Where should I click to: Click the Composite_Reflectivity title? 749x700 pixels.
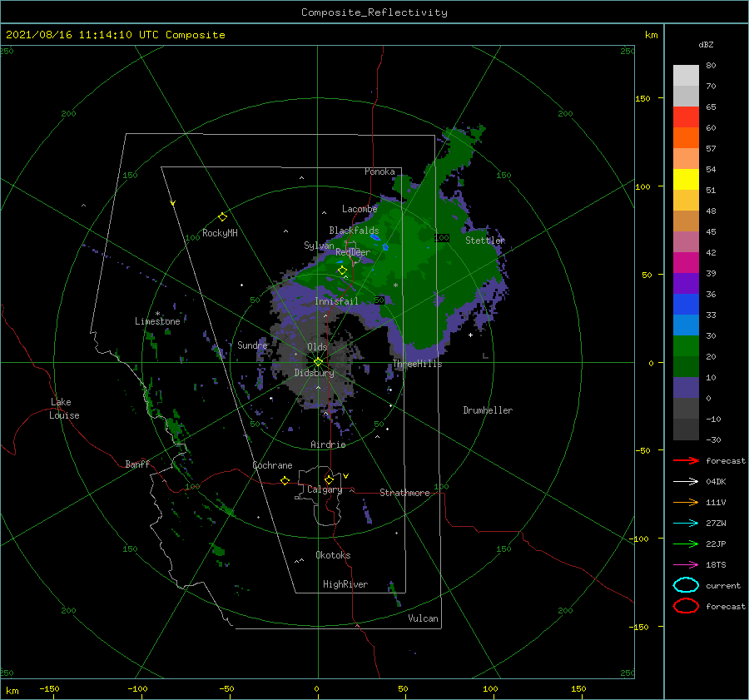(x=374, y=12)
